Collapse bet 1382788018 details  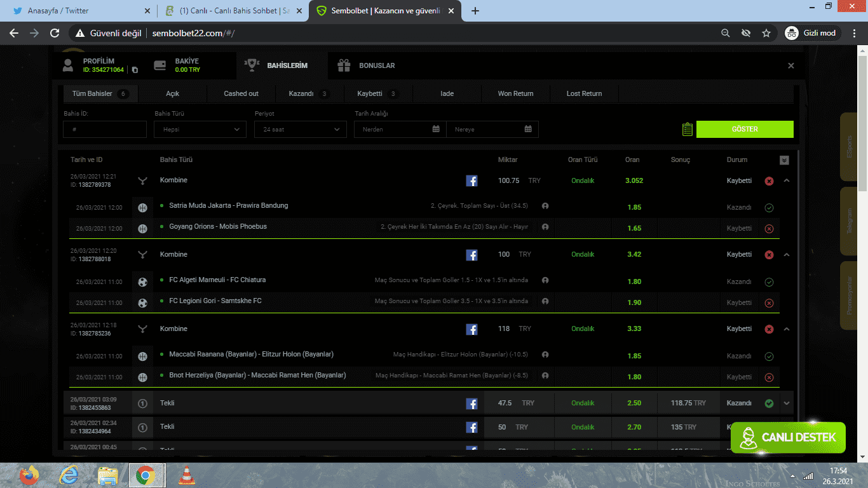[x=787, y=255]
